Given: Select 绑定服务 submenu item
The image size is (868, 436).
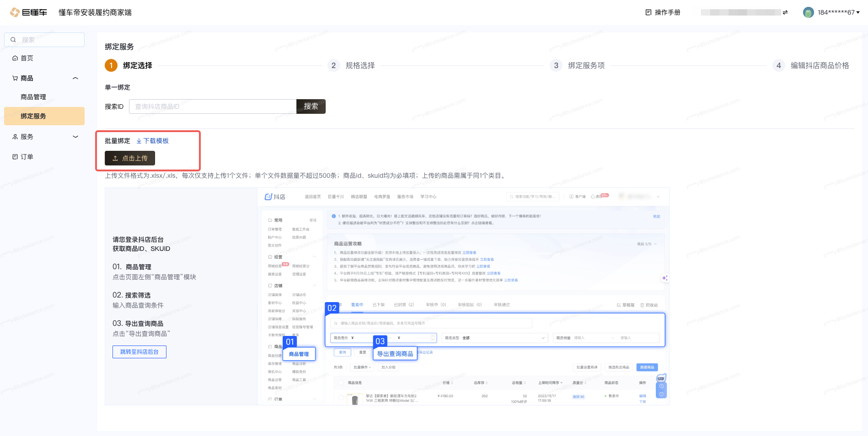Looking at the screenshot, I should click(x=33, y=116).
